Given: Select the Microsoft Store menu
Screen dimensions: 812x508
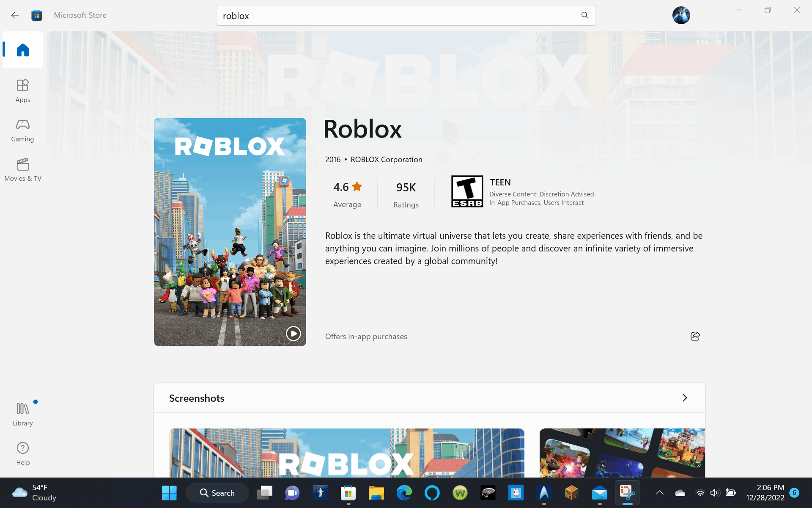Looking at the screenshot, I should (x=36, y=15).
